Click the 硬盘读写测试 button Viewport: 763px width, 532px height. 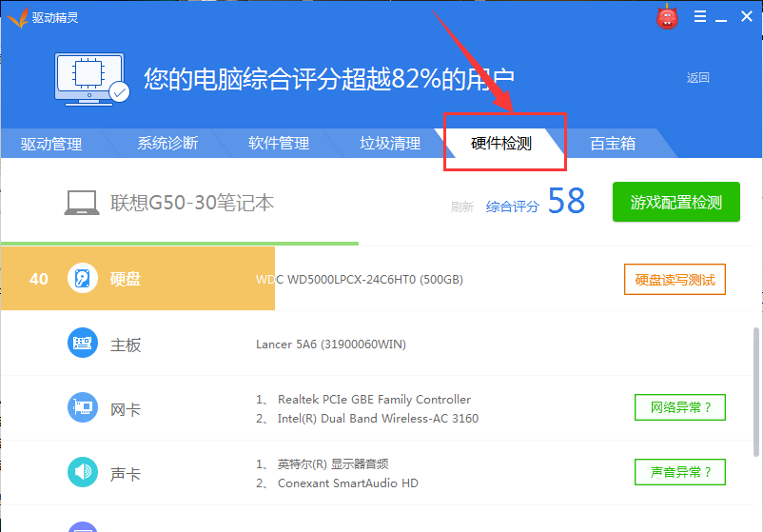[x=675, y=280]
